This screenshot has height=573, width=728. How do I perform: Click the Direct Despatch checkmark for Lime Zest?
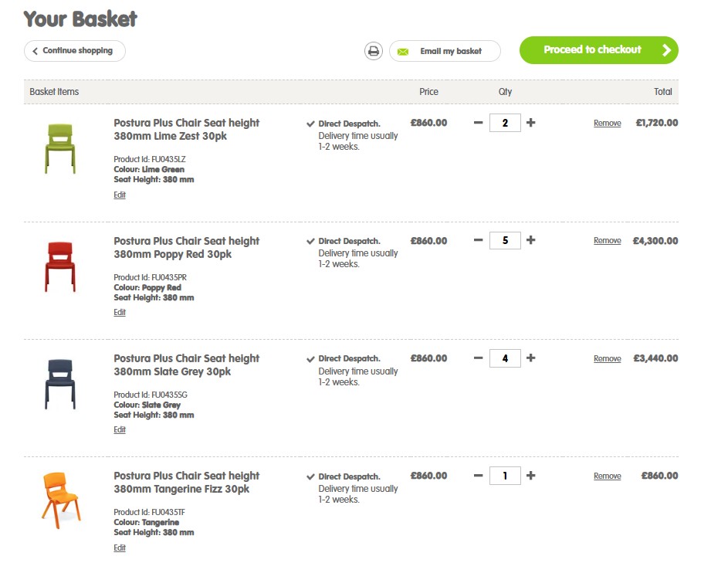click(310, 123)
